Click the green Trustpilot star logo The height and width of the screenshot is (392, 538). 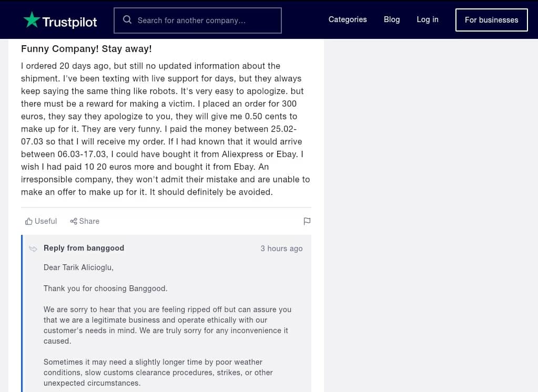(32, 19)
